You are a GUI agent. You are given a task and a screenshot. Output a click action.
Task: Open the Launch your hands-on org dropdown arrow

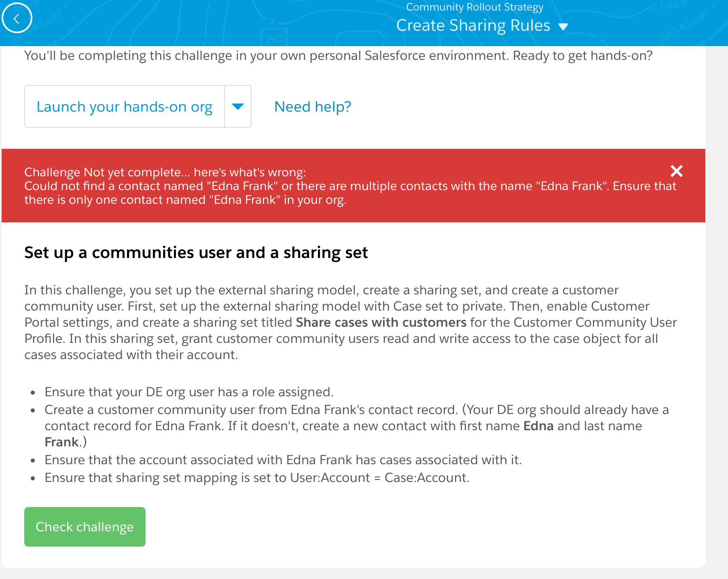click(238, 106)
